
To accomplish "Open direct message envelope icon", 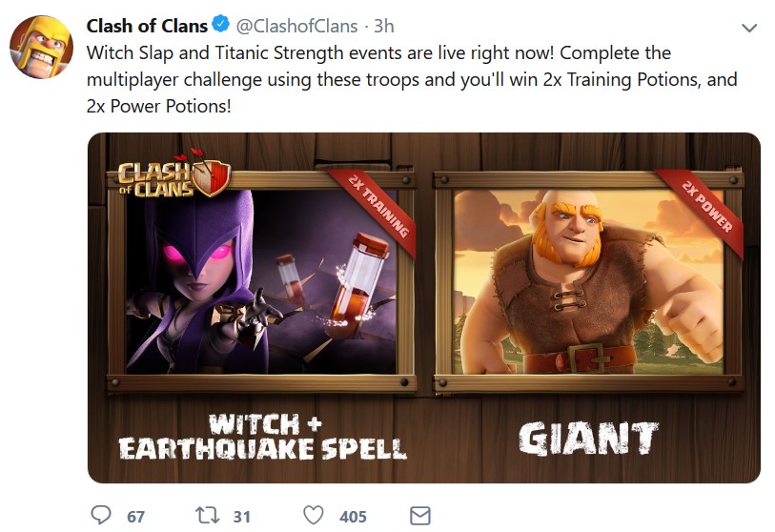I will (x=420, y=516).
